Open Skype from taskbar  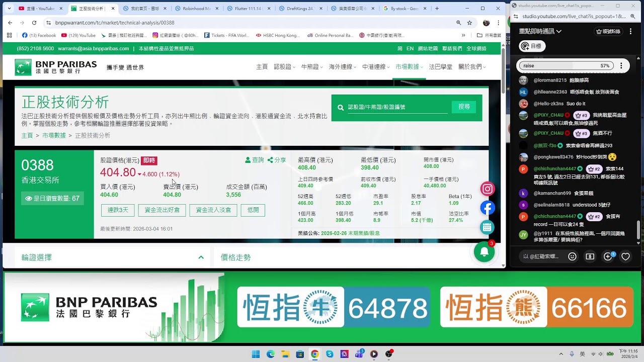330,354
